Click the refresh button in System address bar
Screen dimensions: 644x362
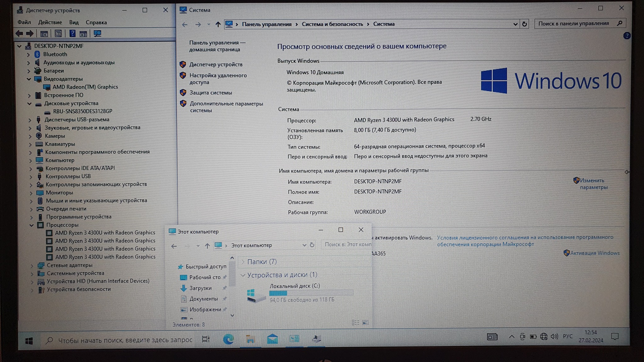pyautogui.click(x=525, y=24)
